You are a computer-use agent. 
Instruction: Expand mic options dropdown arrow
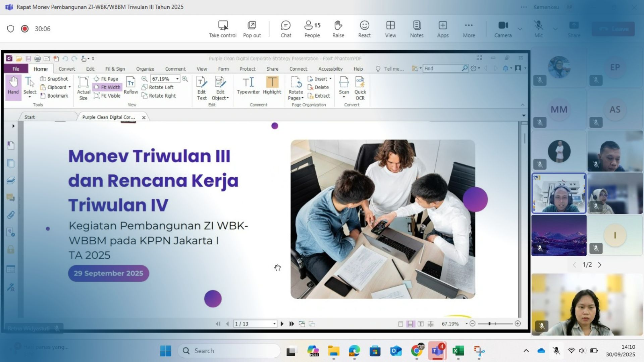(555, 29)
